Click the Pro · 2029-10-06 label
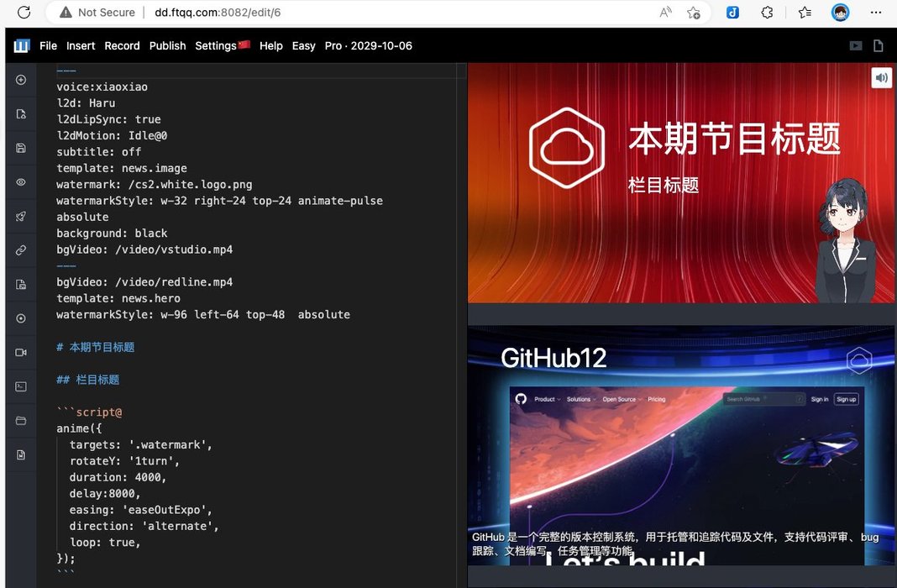 point(368,46)
